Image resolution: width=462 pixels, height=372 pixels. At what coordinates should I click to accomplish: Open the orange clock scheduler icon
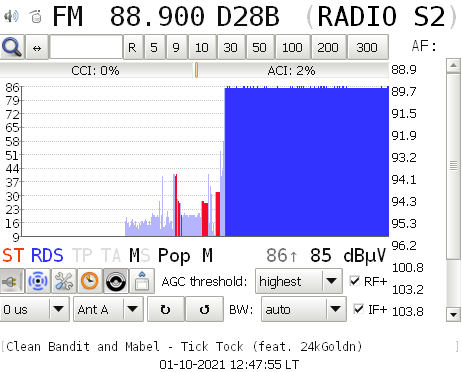90,281
